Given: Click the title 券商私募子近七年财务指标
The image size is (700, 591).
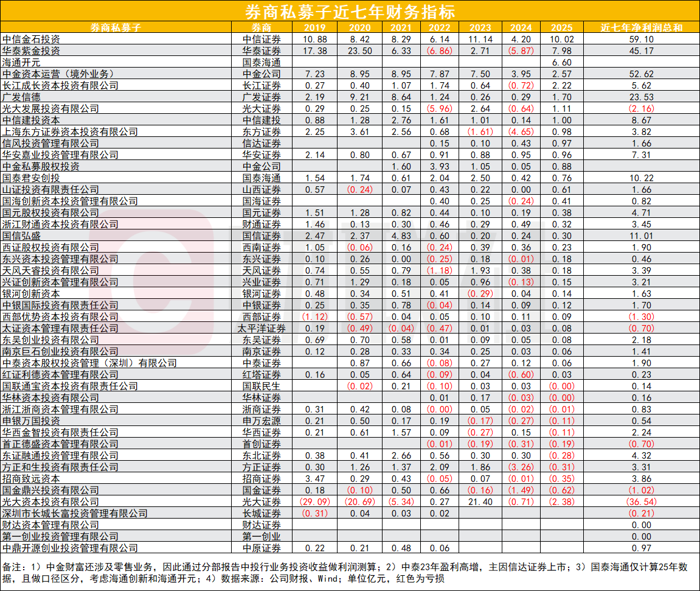Looking at the screenshot, I should 350,11.
